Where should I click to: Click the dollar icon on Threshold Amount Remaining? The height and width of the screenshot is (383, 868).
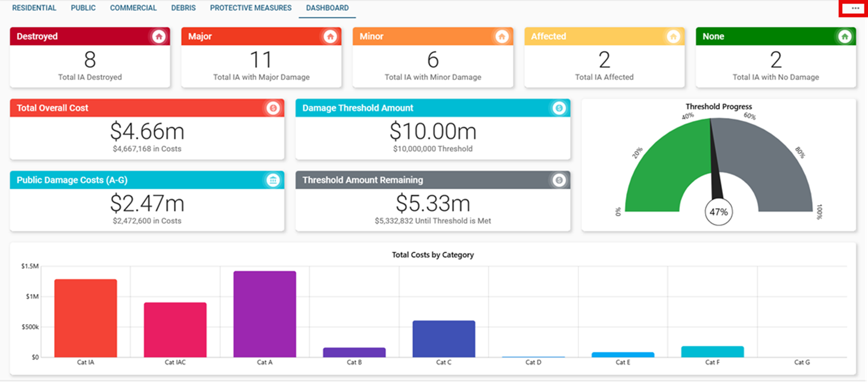click(560, 179)
